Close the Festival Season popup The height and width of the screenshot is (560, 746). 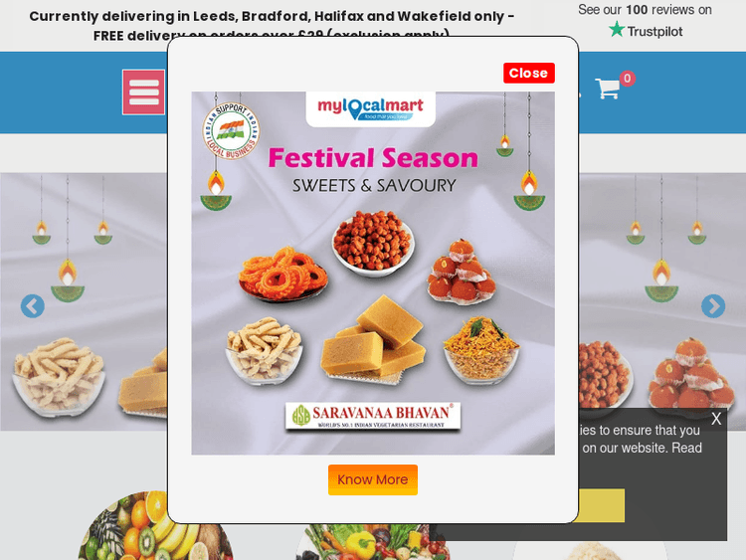coord(529,73)
